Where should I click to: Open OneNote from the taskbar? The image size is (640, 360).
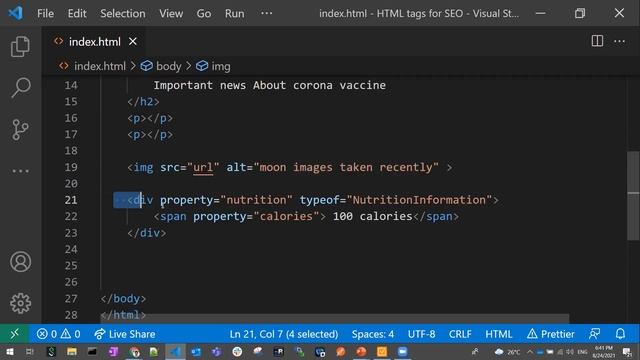113,352
